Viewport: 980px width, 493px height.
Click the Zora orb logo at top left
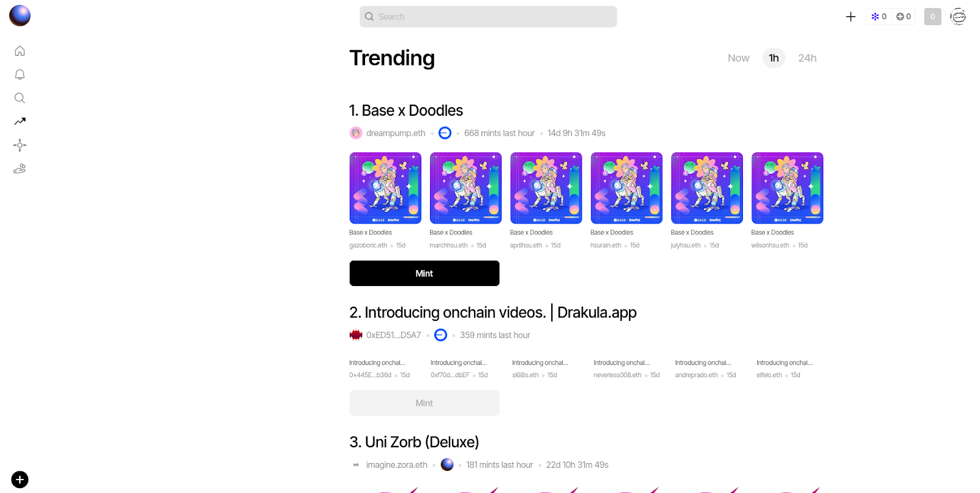[20, 15]
